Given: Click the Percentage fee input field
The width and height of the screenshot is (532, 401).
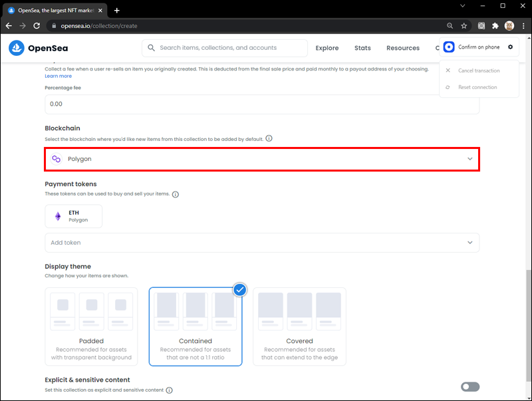Looking at the screenshot, I should point(262,104).
